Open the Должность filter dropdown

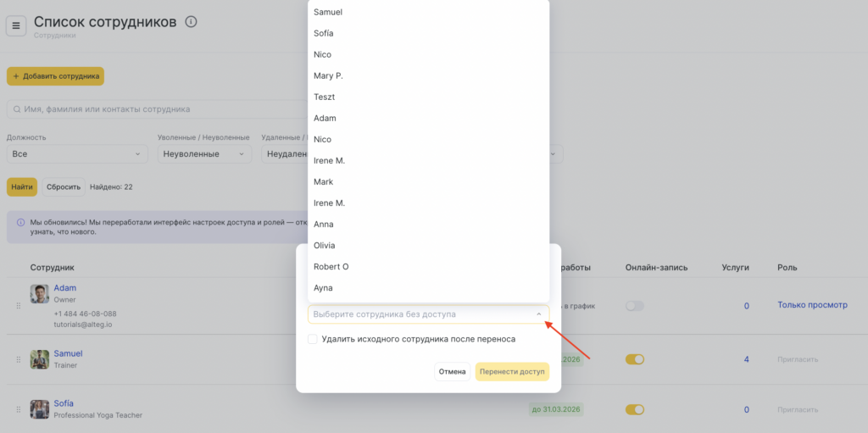(x=76, y=154)
